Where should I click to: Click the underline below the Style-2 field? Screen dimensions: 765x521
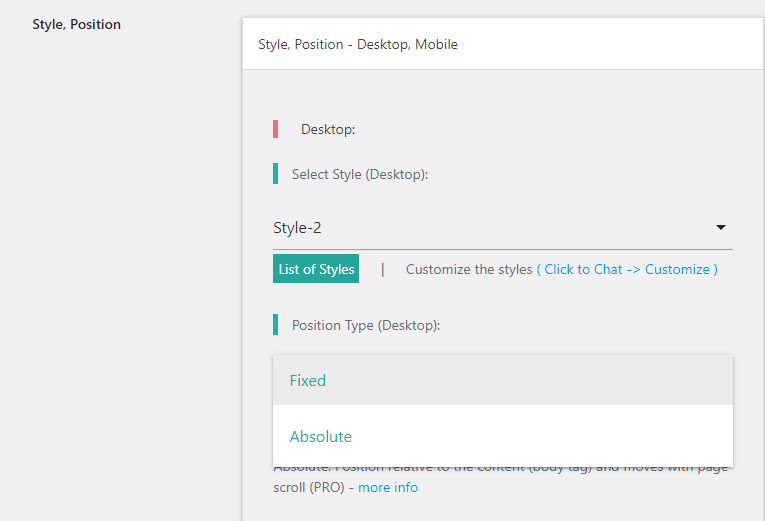502,249
